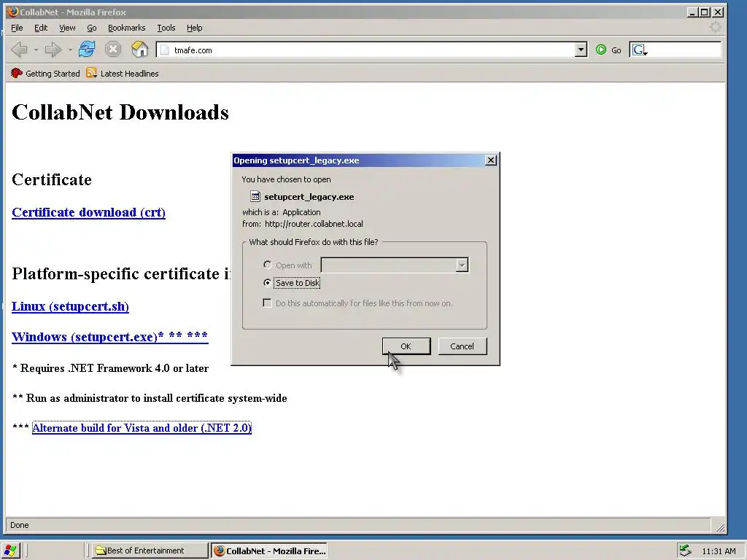Open the Latest Headlines feed icon
This screenshot has height=560, width=747.
91,73
